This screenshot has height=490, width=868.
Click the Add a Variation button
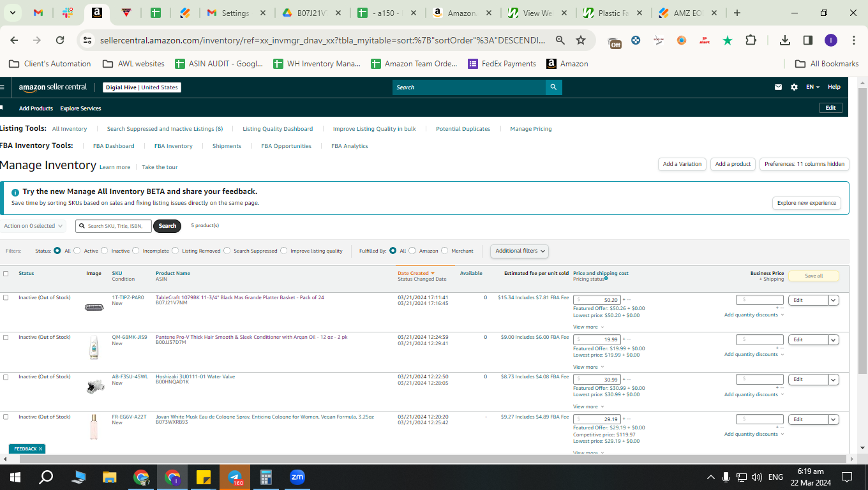[682, 164]
